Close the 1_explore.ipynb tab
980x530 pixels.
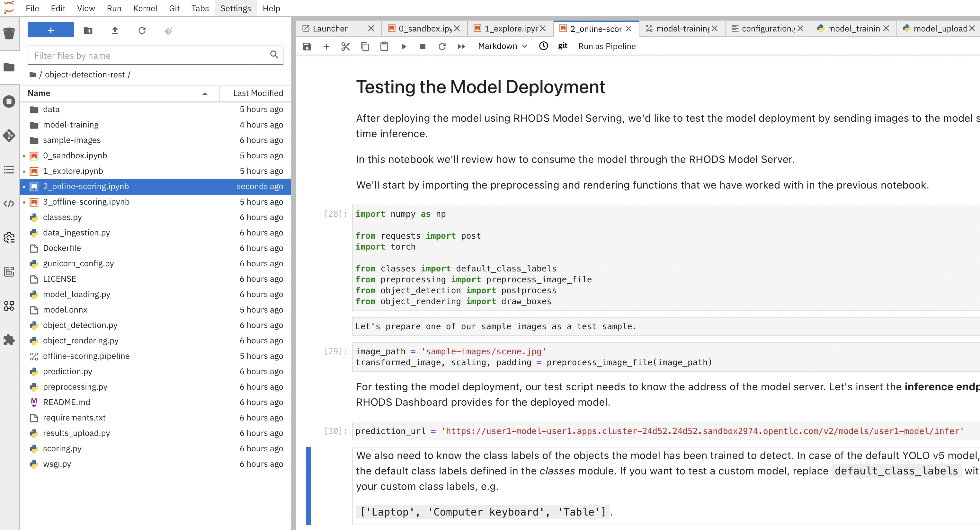[542, 29]
